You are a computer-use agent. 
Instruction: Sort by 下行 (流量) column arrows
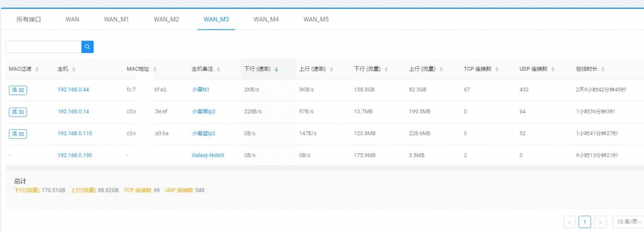tap(386, 69)
